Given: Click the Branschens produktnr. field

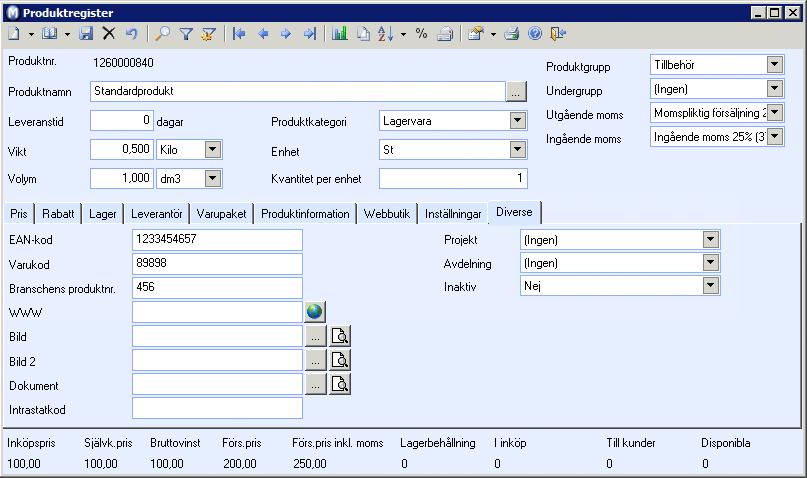Looking at the screenshot, I should (217, 288).
